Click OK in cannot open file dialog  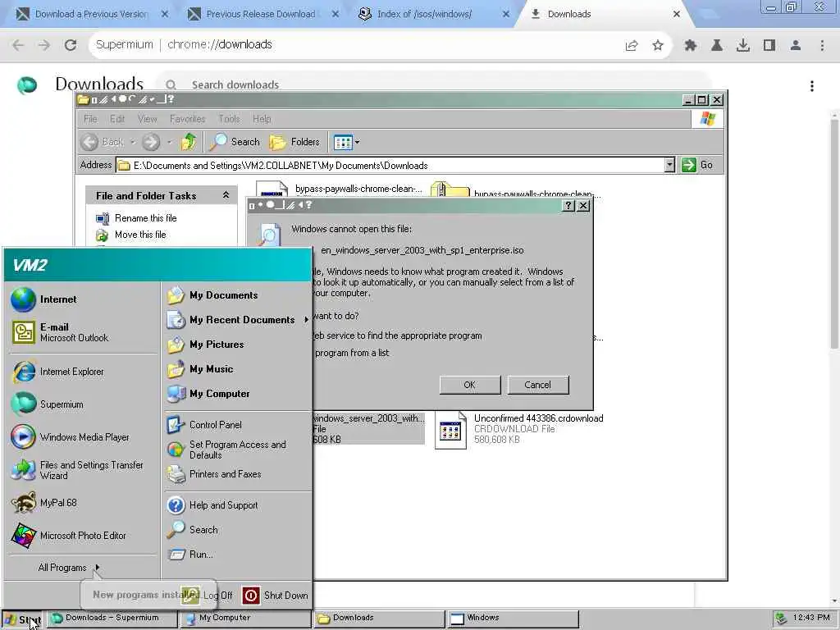coord(470,385)
